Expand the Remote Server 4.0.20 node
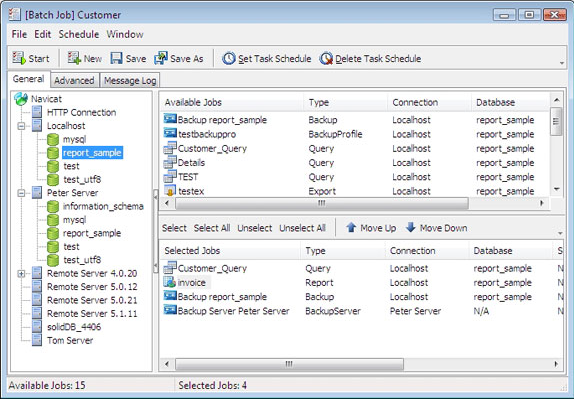 [22, 273]
